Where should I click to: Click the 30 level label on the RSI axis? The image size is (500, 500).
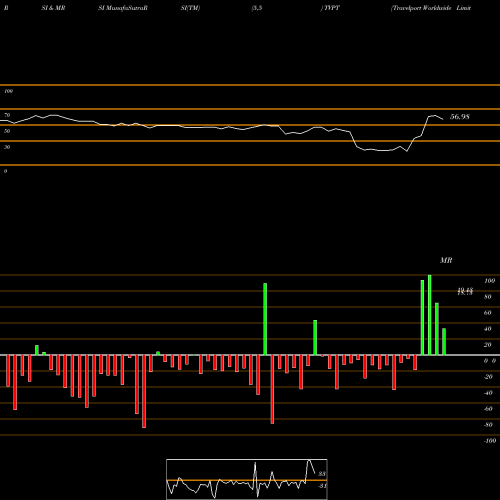coord(7,147)
